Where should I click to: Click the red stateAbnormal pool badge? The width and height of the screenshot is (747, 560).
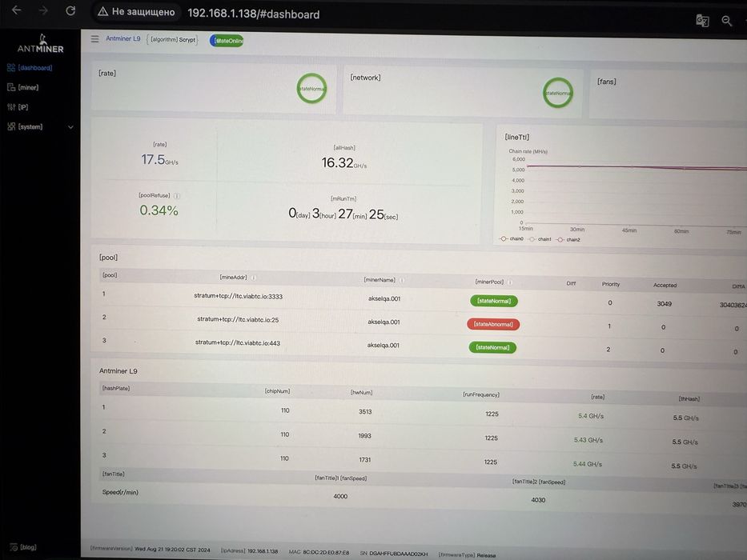click(x=493, y=324)
